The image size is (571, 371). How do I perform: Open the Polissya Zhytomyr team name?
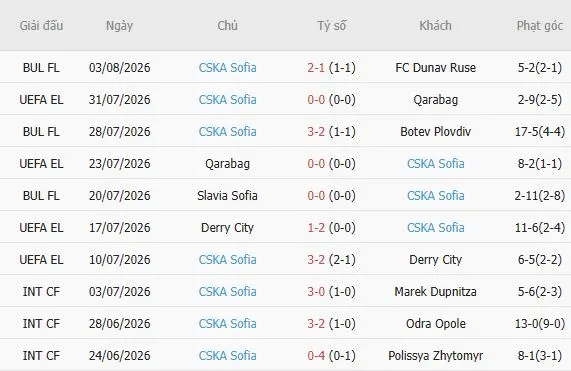pyautogui.click(x=436, y=356)
